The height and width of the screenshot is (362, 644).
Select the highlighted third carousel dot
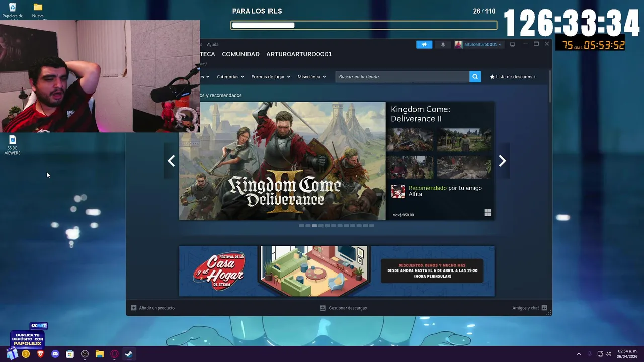(x=314, y=226)
